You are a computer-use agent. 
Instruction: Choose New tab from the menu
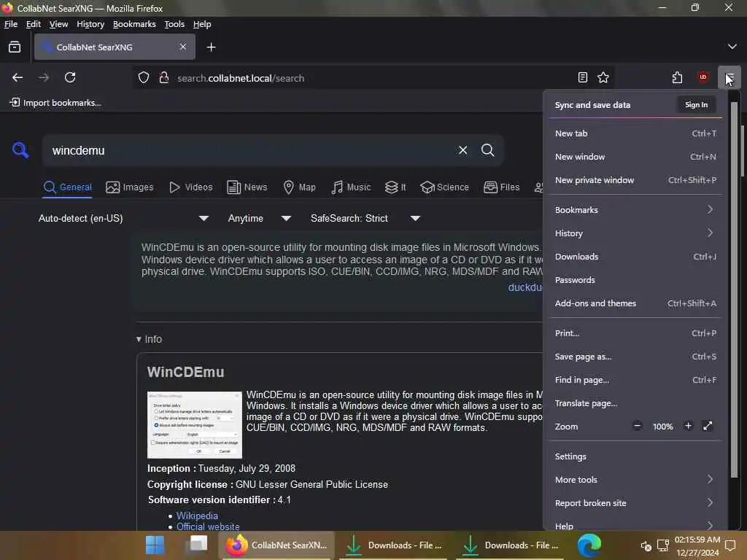click(x=635, y=133)
